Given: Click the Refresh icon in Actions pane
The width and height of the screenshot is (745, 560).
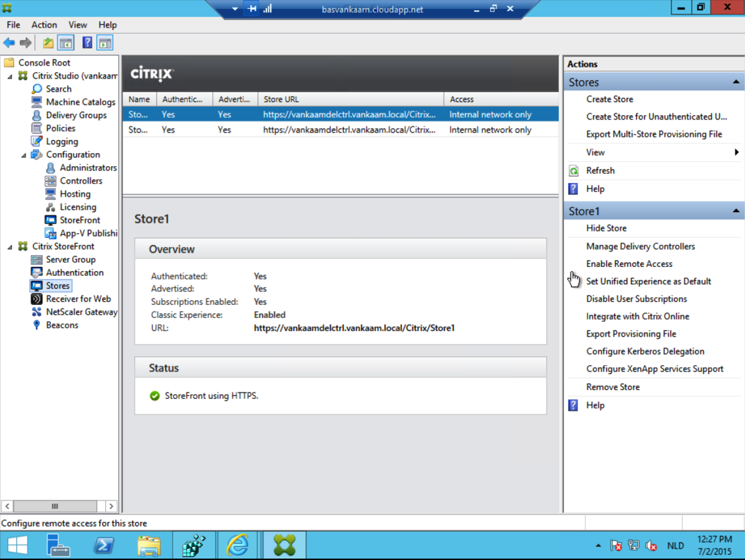Looking at the screenshot, I should [x=574, y=171].
